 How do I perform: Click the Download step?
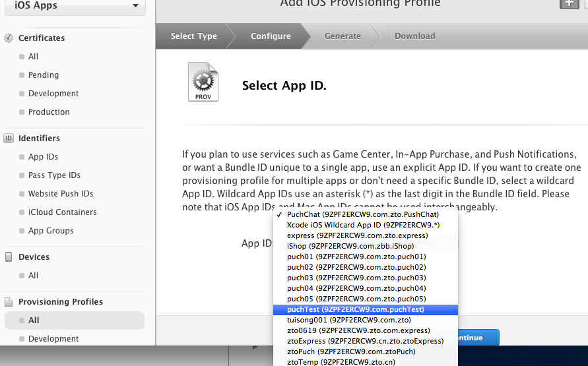(414, 36)
